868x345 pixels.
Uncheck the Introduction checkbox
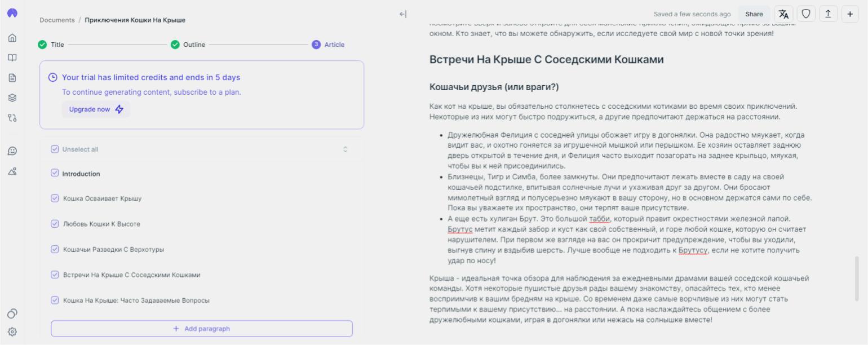click(x=55, y=173)
